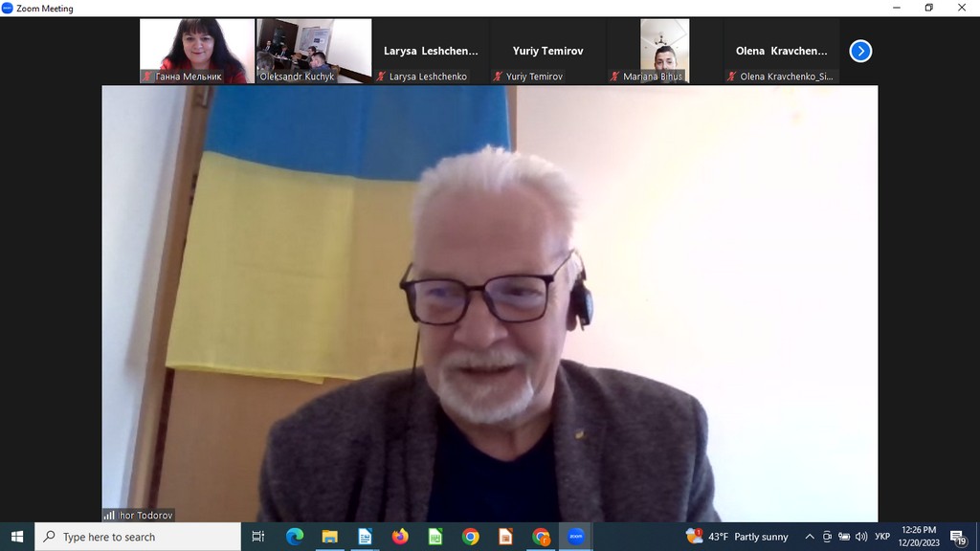Click muted mic icon of Yuriy Temirov
This screenshot has height=551, width=980.
click(498, 77)
